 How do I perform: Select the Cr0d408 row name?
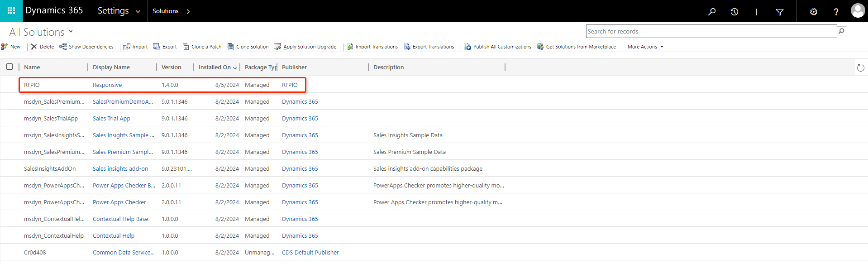tap(35, 252)
